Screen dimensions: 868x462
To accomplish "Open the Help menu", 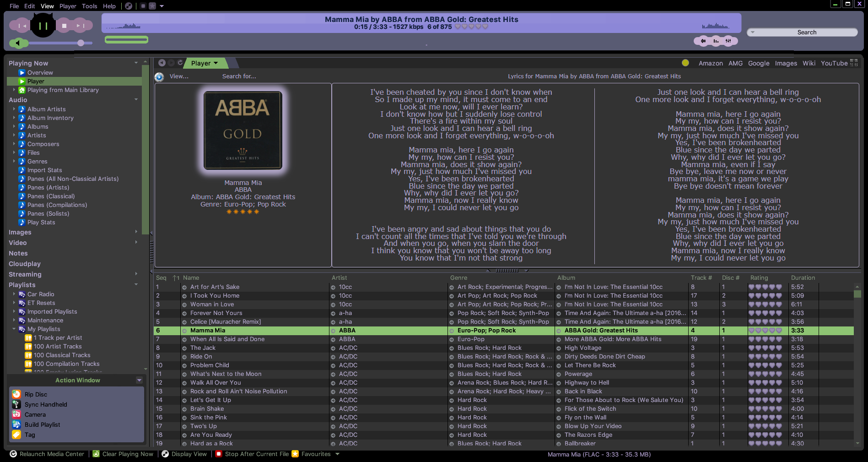I will tap(109, 6).
